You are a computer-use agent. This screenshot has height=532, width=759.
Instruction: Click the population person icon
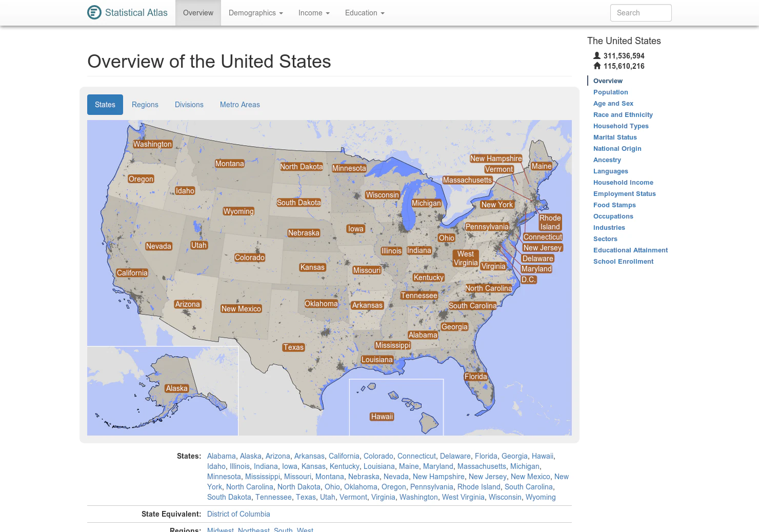tap(596, 55)
